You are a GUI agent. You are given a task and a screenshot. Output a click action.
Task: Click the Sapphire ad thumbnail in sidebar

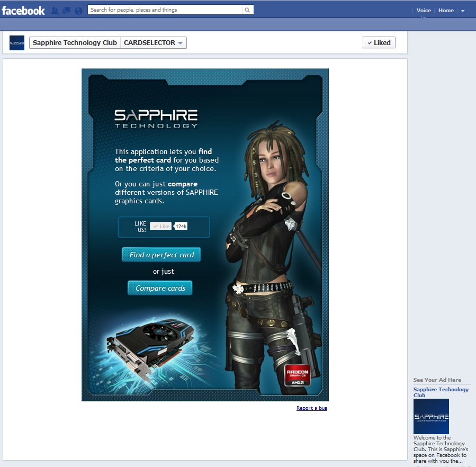click(431, 417)
